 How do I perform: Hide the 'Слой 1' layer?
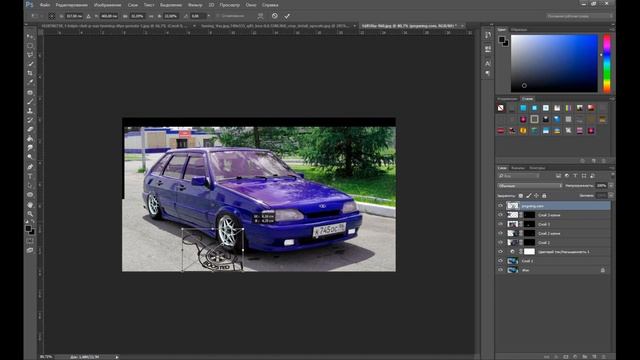tap(500, 261)
